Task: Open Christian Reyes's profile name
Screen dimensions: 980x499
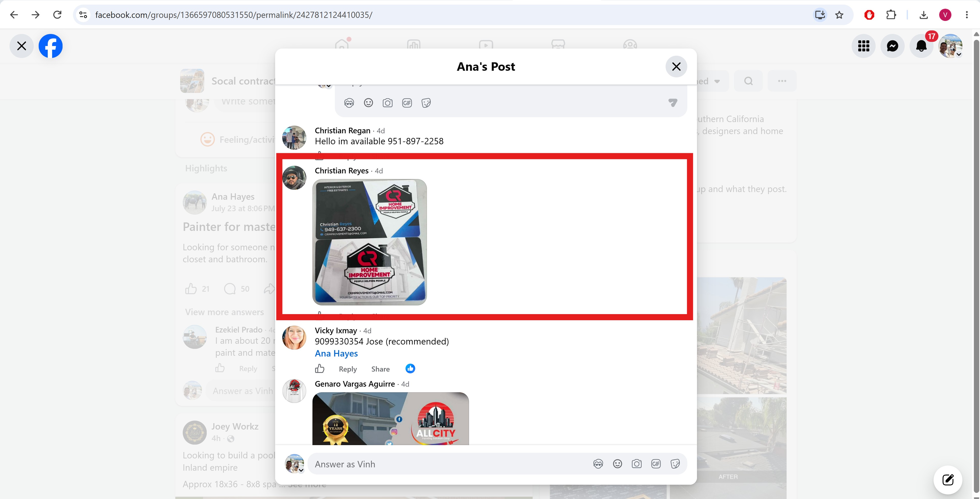Action: pyautogui.click(x=342, y=171)
